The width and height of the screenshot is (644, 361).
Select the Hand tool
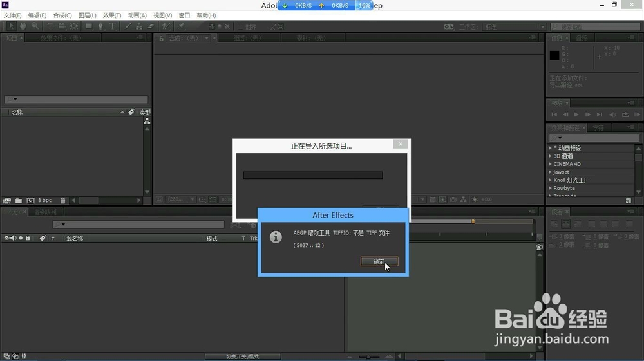23,26
